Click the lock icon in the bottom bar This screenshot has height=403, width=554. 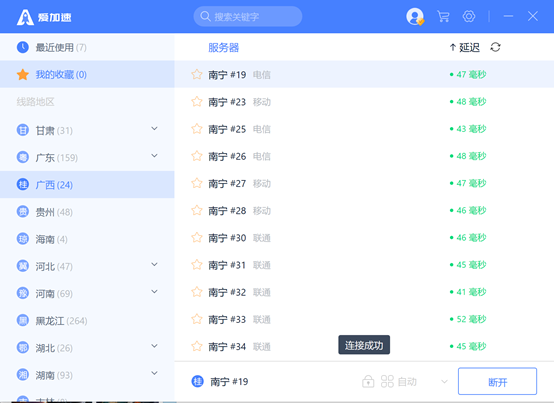[368, 381]
